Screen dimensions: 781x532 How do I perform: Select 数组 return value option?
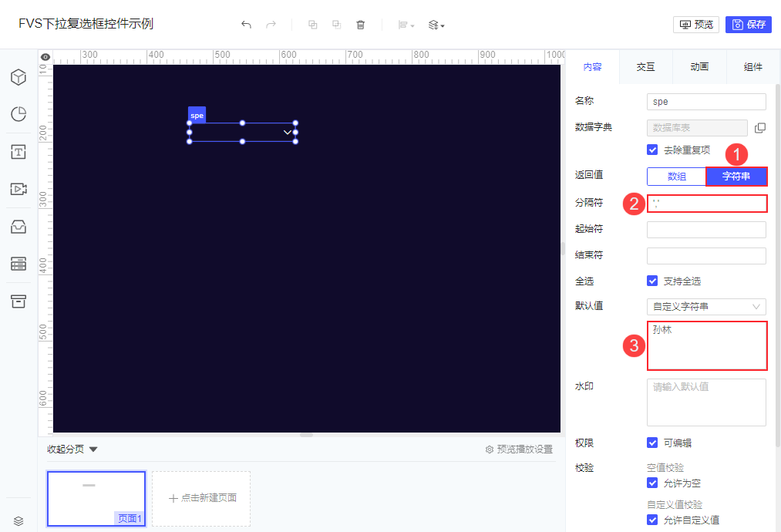676,177
